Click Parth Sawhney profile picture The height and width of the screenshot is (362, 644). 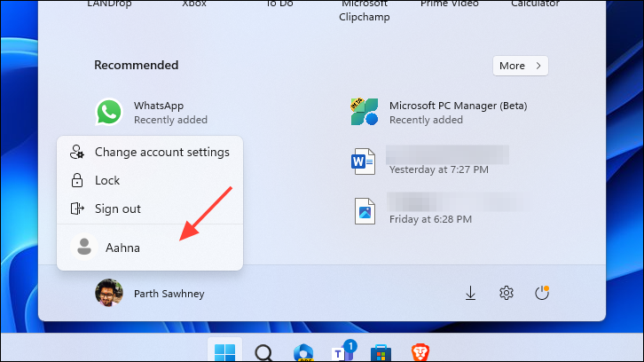(109, 293)
